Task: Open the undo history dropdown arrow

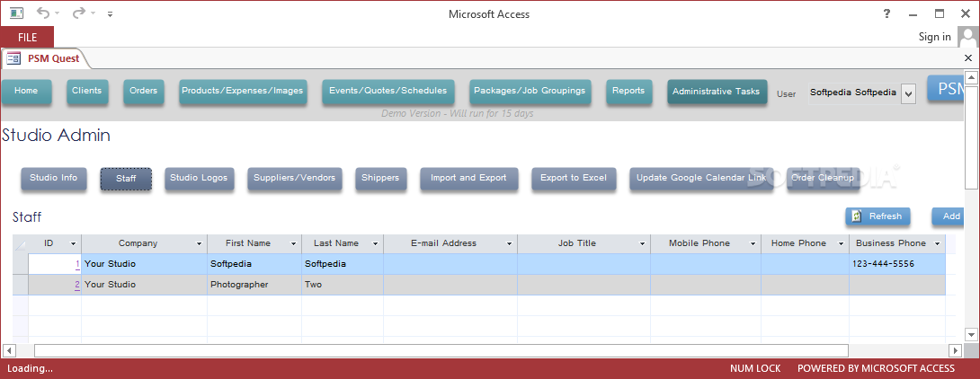Action: [57, 13]
